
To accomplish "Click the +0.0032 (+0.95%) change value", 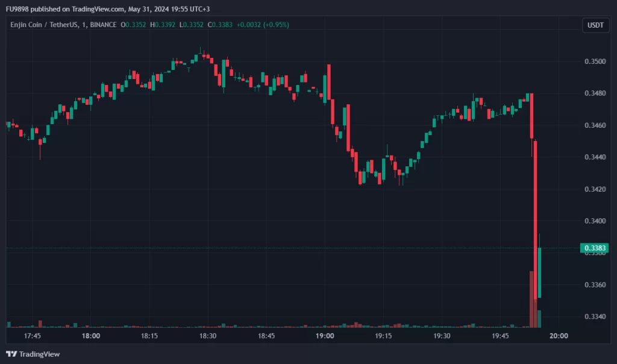I will 263,25.
